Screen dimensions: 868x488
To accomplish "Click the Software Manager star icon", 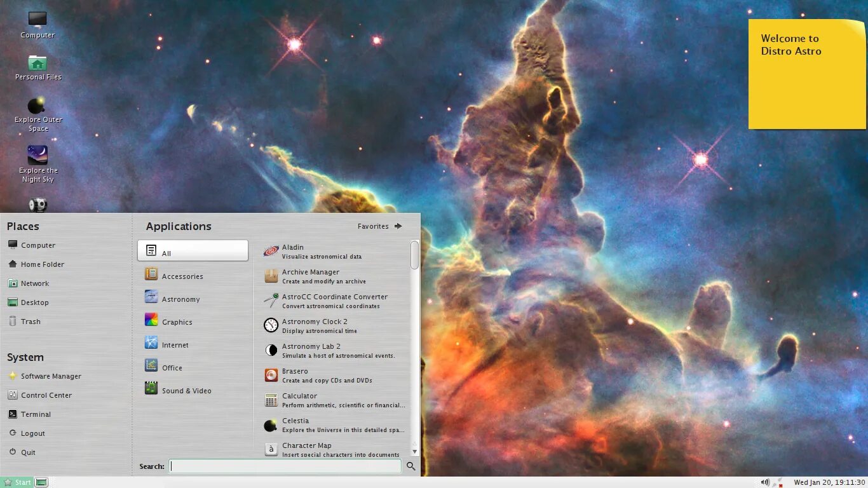I will (12, 376).
